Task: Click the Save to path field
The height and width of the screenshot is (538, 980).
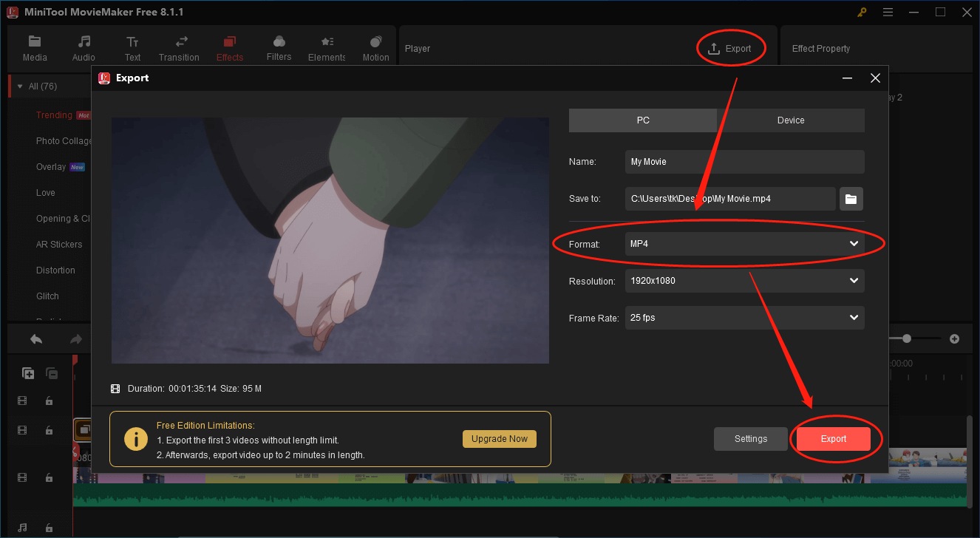Action: 730,198
